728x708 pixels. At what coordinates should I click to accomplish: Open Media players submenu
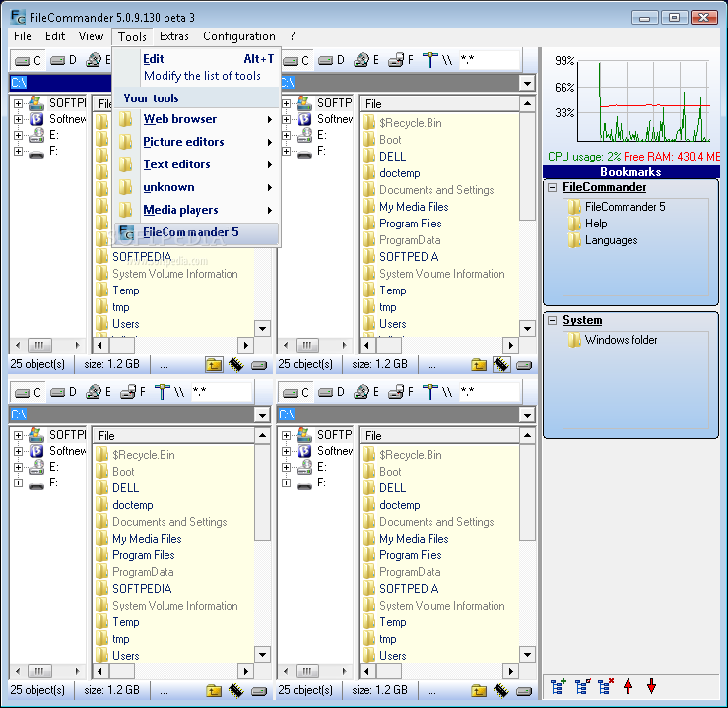click(196, 210)
